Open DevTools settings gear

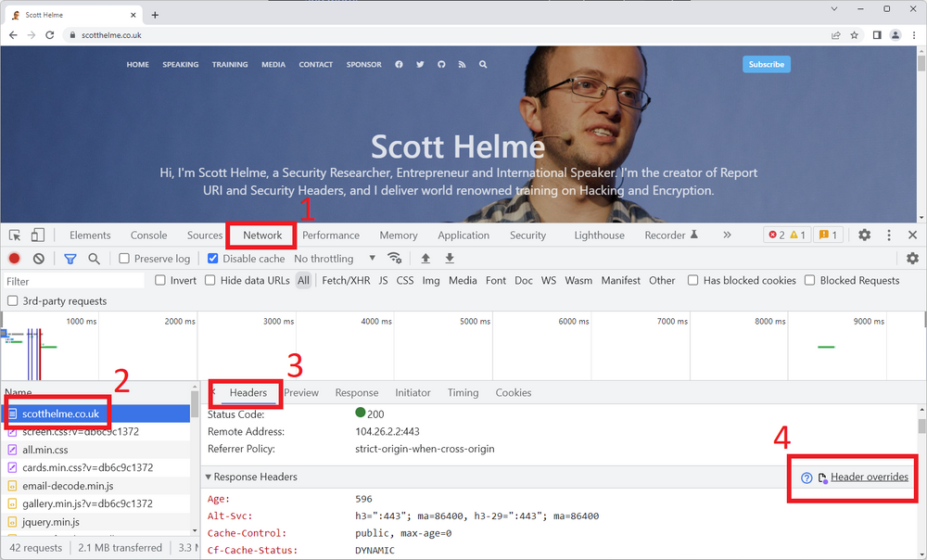(864, 235)
